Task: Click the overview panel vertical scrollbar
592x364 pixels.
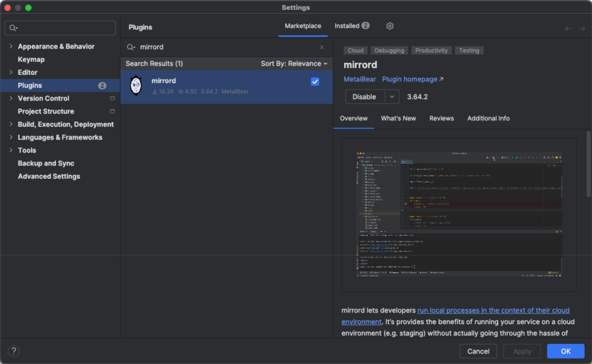Action: (588, 164)
